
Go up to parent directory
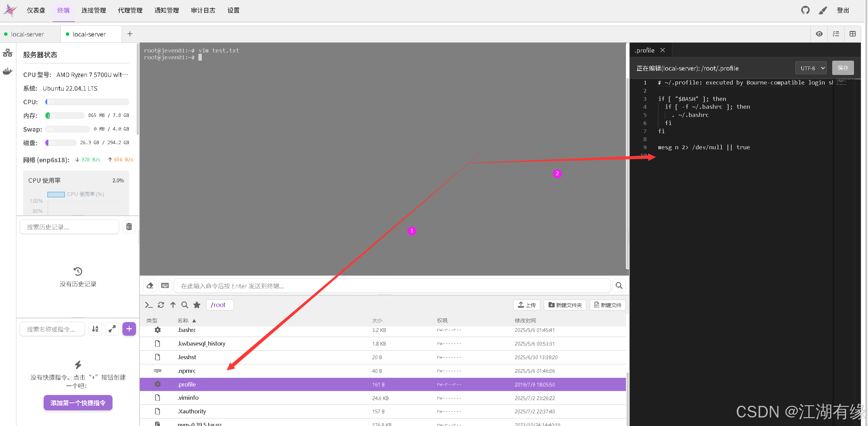[173, 305]
